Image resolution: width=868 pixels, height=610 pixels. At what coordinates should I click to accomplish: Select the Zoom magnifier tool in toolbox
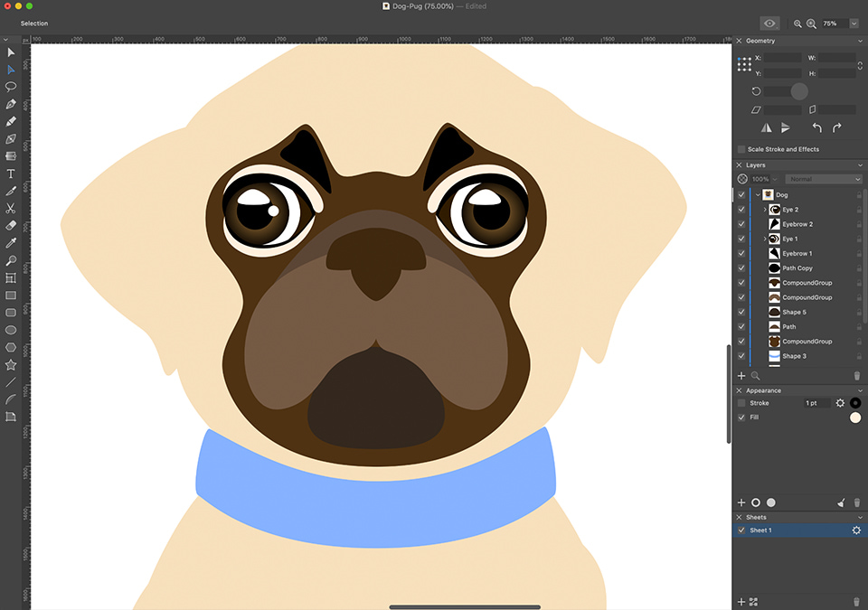click(x=11, y=260)
